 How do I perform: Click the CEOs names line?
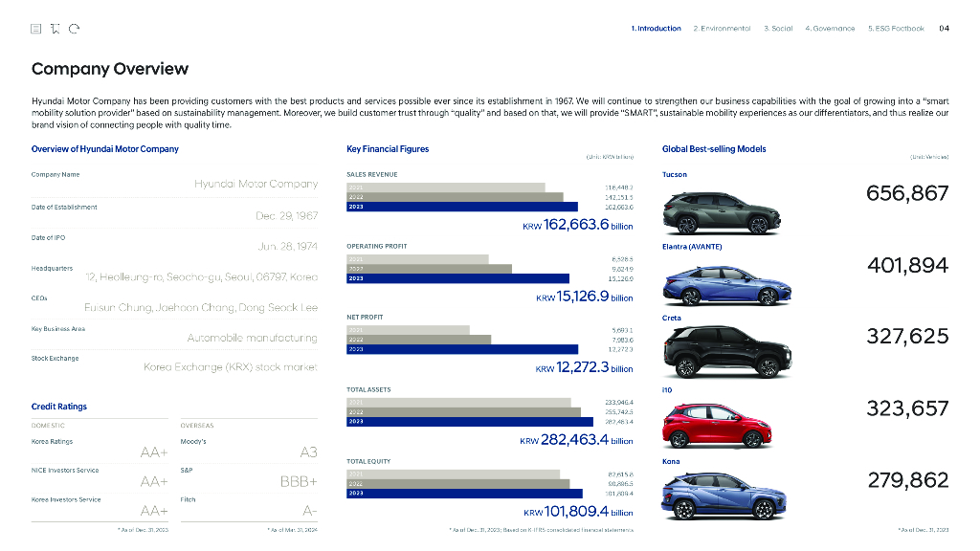point(201,307)
